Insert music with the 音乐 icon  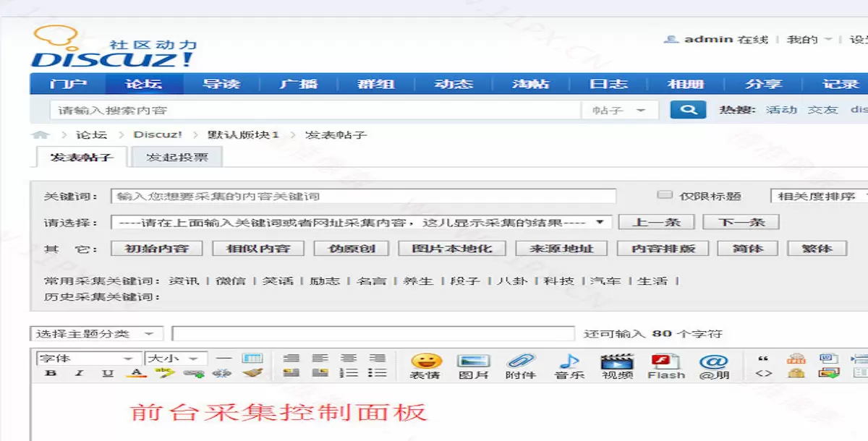570,364
